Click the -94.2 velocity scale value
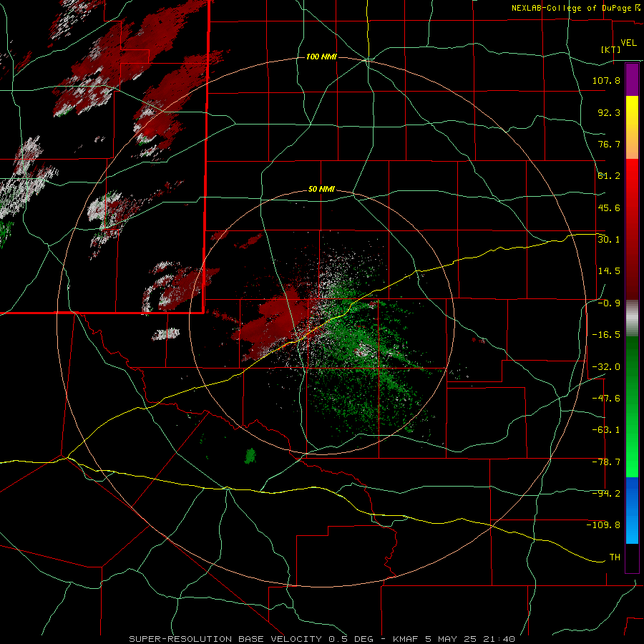 (606, 494)
